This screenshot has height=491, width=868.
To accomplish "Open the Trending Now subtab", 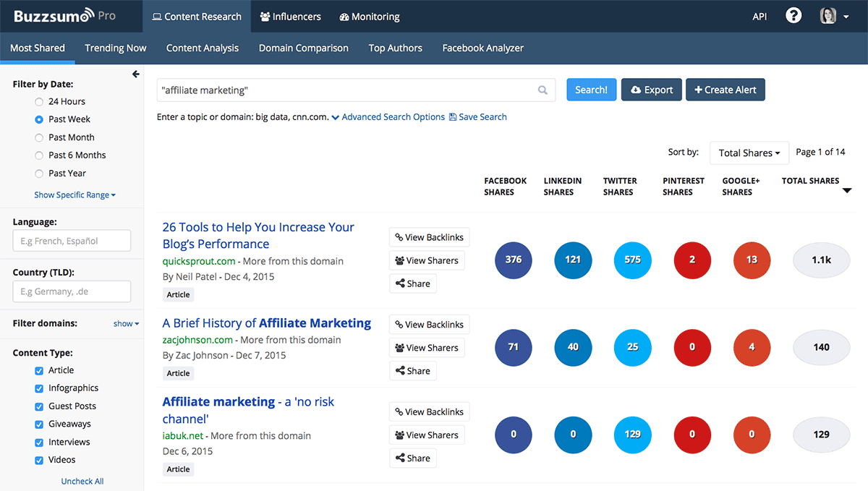I will click(116, 48).
